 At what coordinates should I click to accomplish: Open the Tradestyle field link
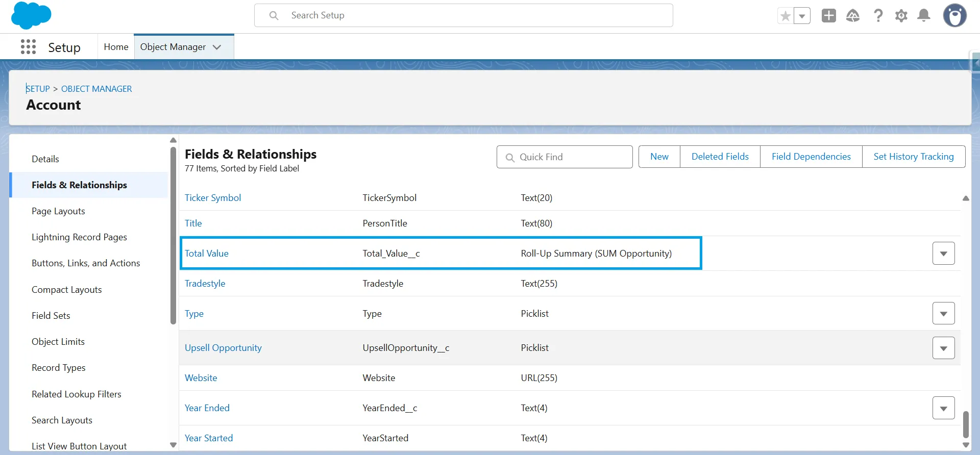pos(205,284)
